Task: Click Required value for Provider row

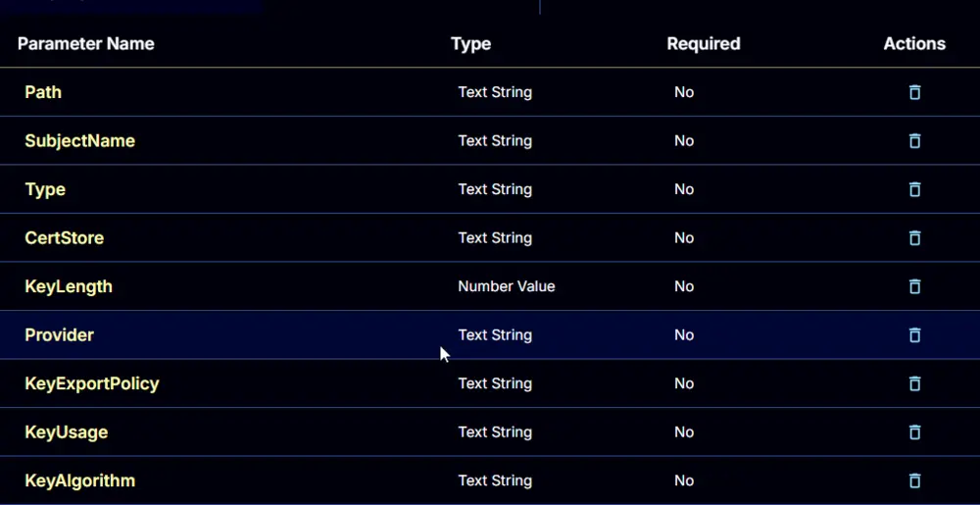Action: point(684,335)
